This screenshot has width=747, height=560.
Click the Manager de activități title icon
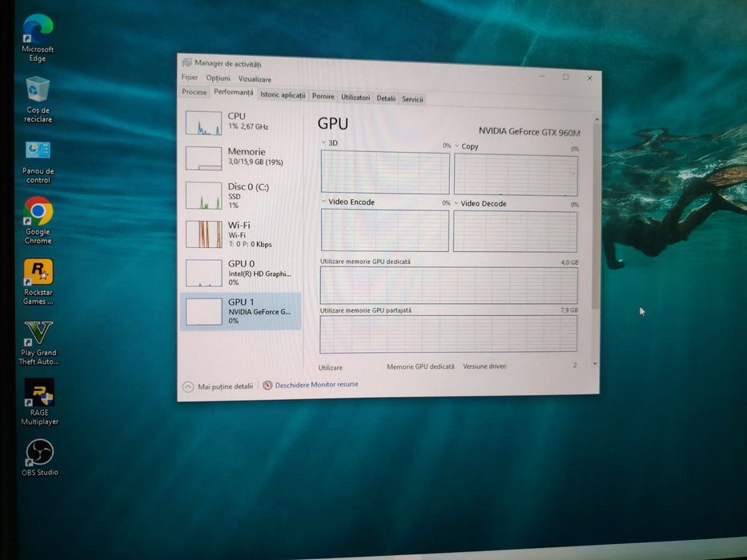pos(187,62)
